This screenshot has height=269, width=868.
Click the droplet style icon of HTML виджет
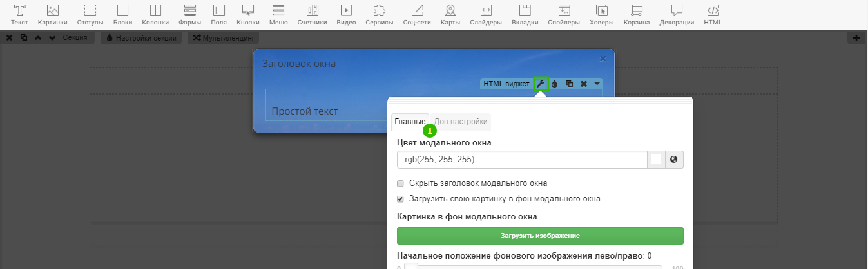point(554,84)
